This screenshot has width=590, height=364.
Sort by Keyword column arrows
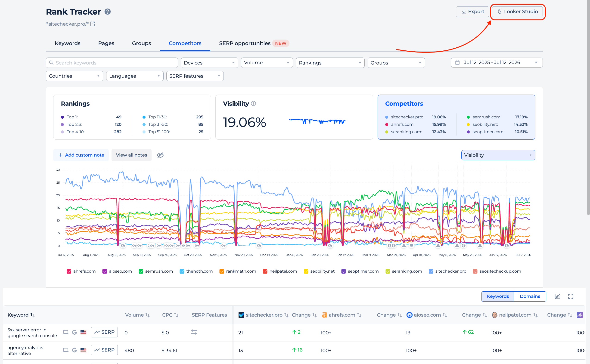click(32, 315)
